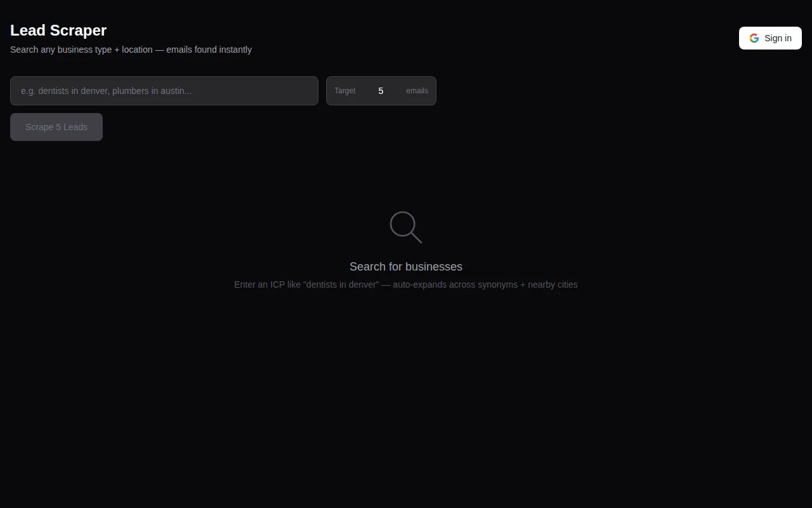
Task: Click the "Search for businesses" text
Action: click(x=406, y=267)
